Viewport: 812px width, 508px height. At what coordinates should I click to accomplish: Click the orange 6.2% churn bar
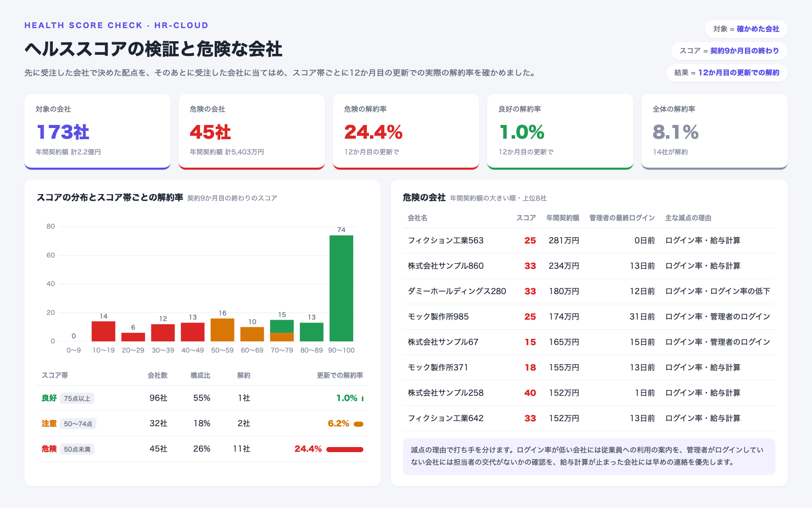(358, 424)
